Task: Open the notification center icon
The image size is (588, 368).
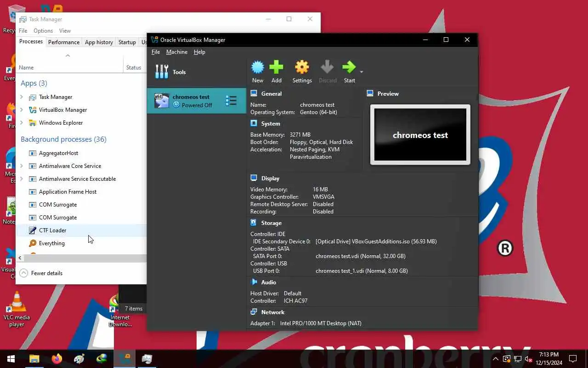Action: [x=573, y=359]
